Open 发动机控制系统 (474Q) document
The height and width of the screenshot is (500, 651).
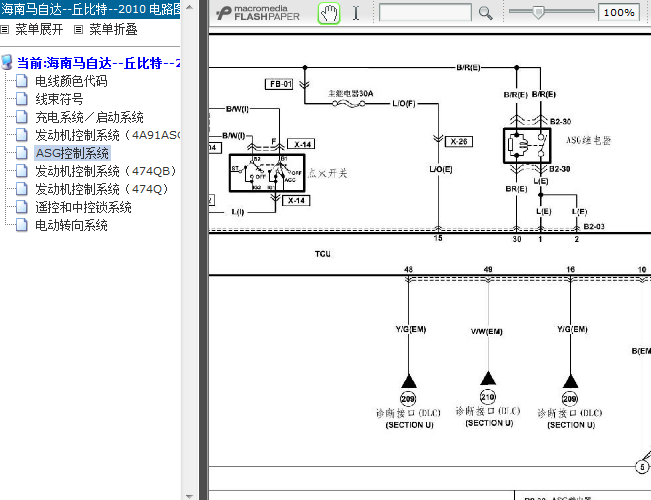tap(102, 189)
